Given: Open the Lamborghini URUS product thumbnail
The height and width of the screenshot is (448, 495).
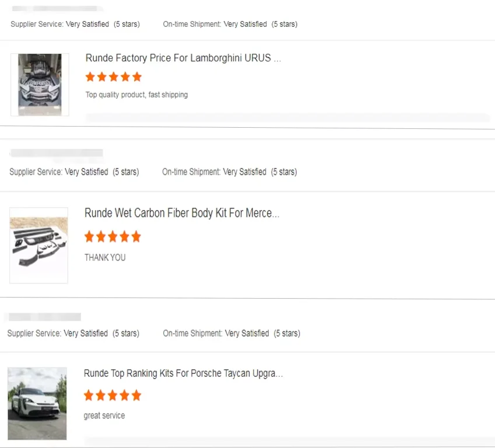Looking at the screenshot, I should [40, 85].
